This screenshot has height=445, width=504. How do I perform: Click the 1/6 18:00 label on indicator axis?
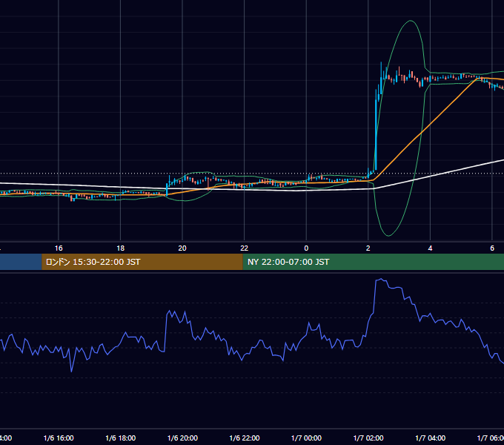click(x=121, y=438)
